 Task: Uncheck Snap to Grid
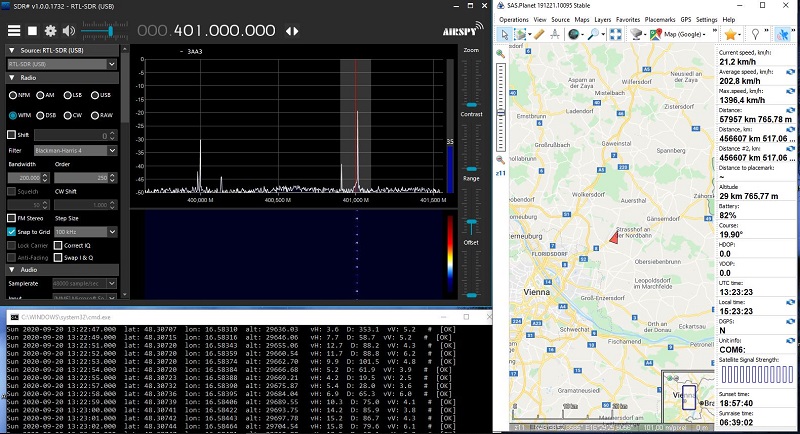(x=11, y=232)
